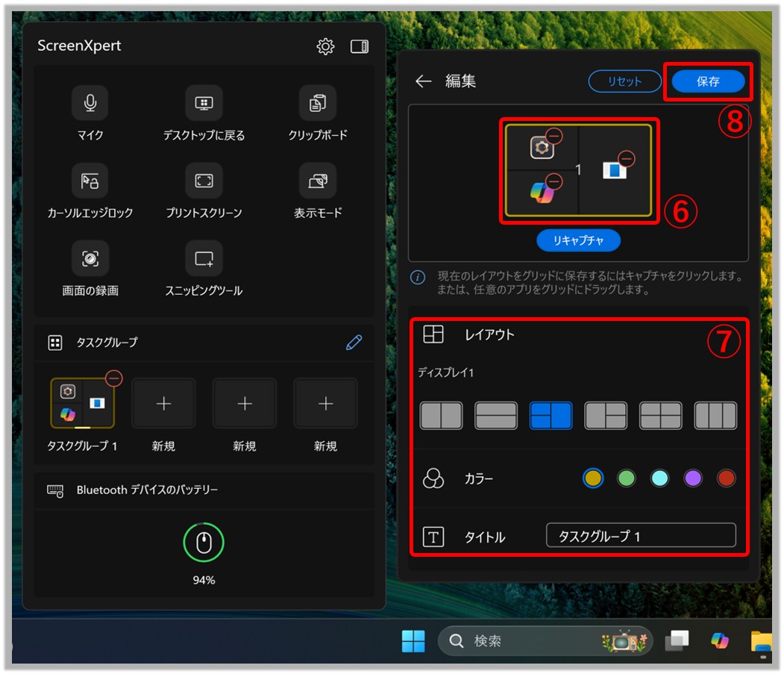The width and height of the screenshot is (784, 674).
Task: Click the リセット button
Action: click(x=624, y=81)
